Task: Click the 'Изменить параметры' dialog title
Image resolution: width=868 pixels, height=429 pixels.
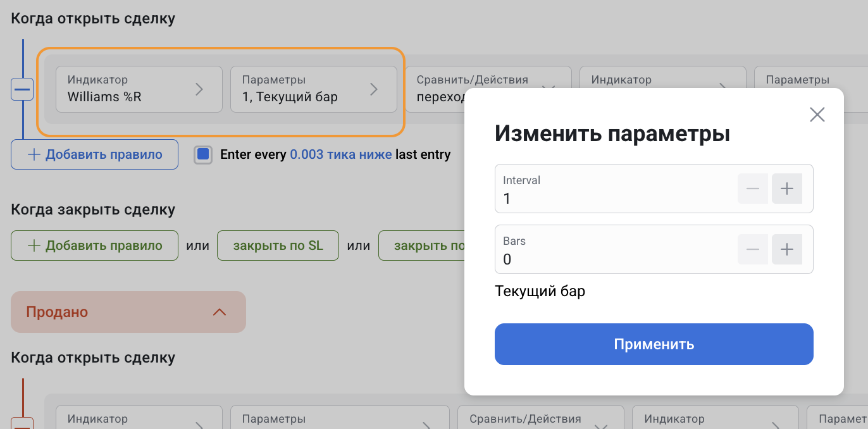Action: click(x=612, y=134)
